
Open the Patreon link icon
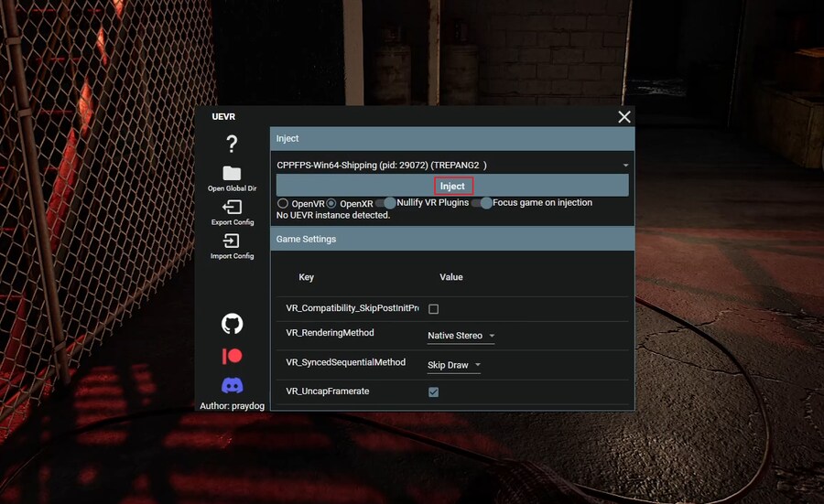pos(232,357)
